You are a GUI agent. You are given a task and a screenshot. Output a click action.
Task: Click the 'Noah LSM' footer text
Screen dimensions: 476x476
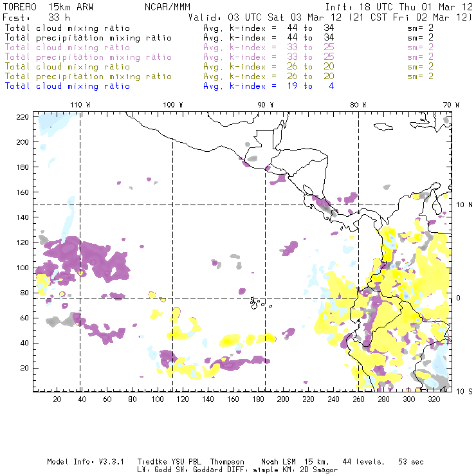click(278, 462)
